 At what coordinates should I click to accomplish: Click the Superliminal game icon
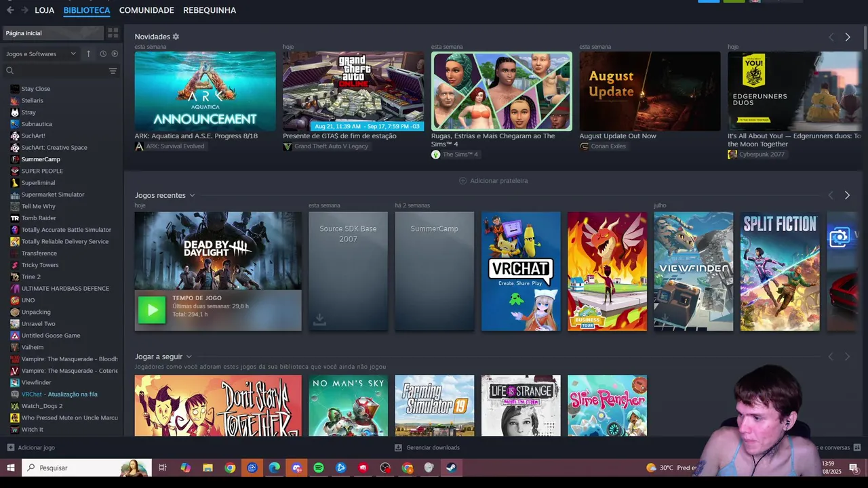pos(15,183)
